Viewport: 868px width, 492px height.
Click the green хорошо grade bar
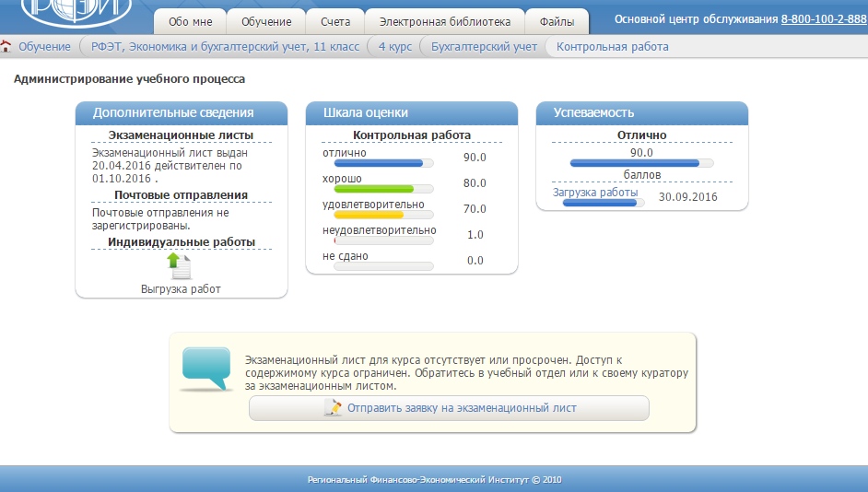369,188
